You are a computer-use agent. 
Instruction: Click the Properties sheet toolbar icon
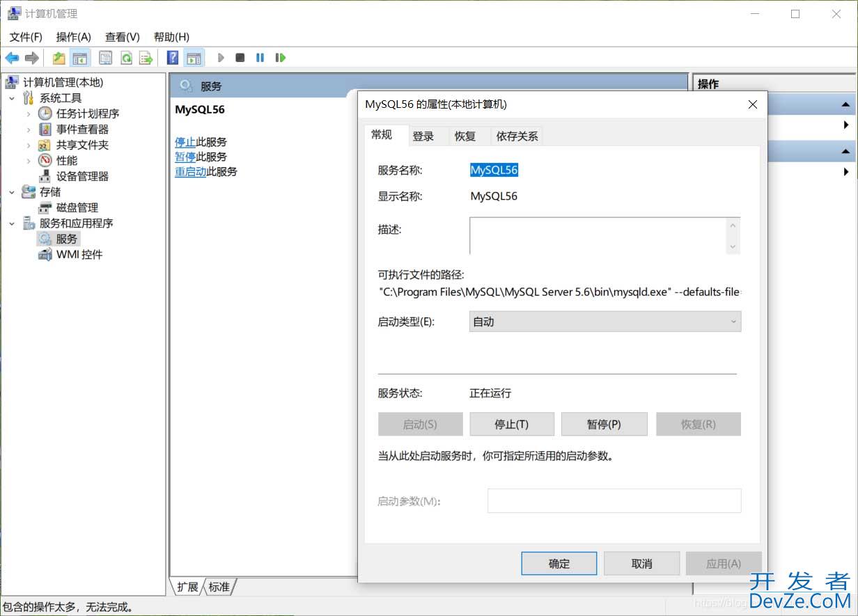click(x=106, y=58)
